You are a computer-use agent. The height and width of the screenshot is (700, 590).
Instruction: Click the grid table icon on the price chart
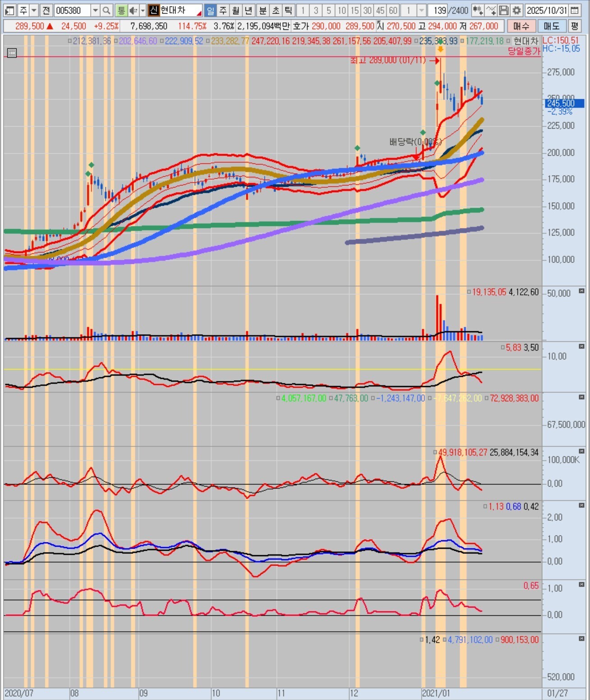12,53
